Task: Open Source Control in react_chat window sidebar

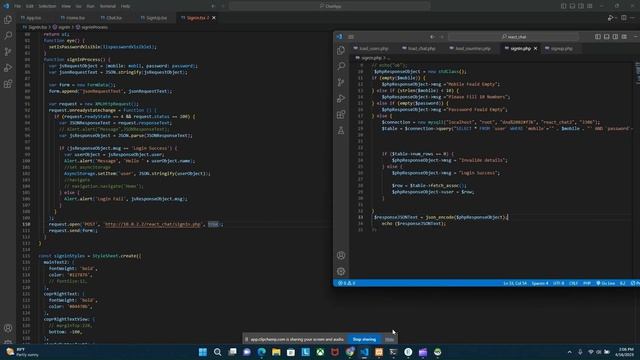Action: (x=341, y=82)
